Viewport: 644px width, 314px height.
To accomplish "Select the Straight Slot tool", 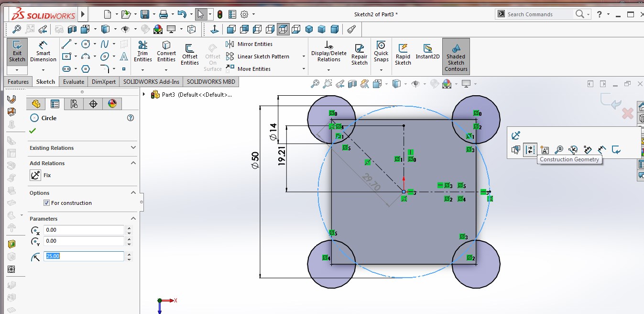I will coord(67,69).
